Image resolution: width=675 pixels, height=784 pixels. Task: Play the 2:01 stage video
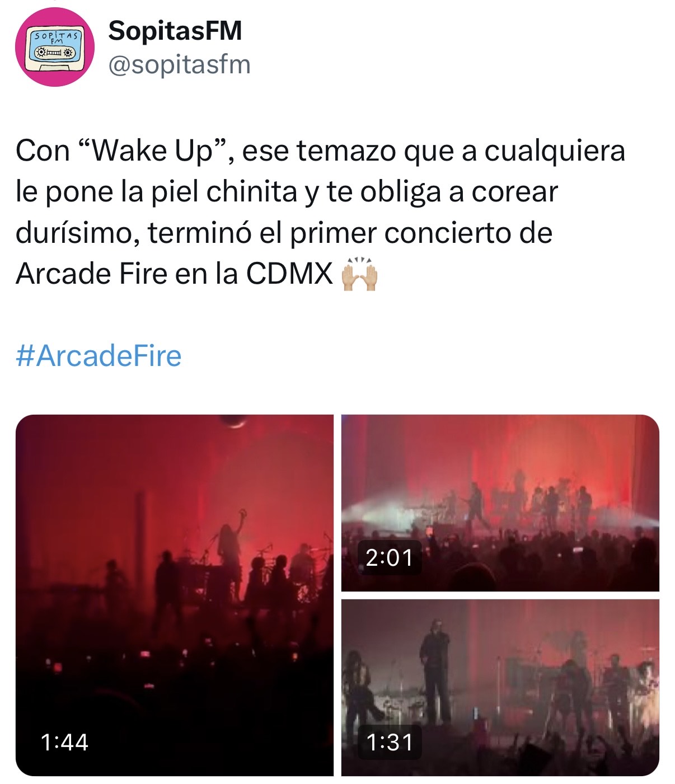point(500,503)
